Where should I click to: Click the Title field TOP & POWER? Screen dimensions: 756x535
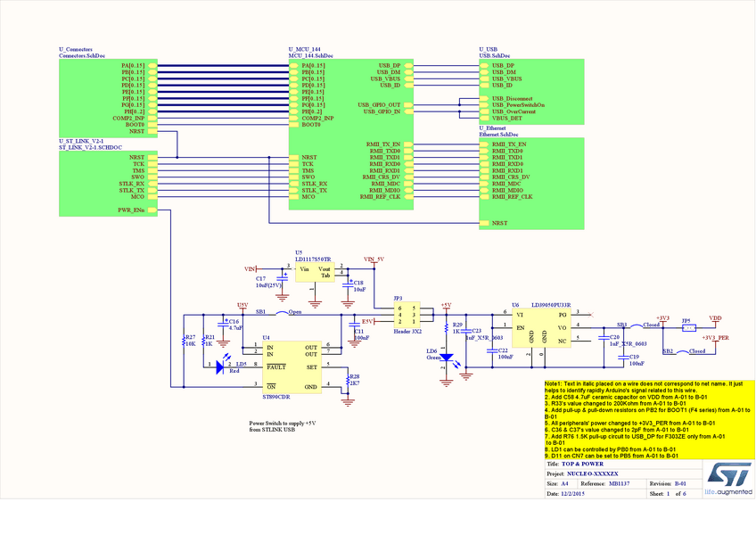pyautogui.click(x=581, y=464)
